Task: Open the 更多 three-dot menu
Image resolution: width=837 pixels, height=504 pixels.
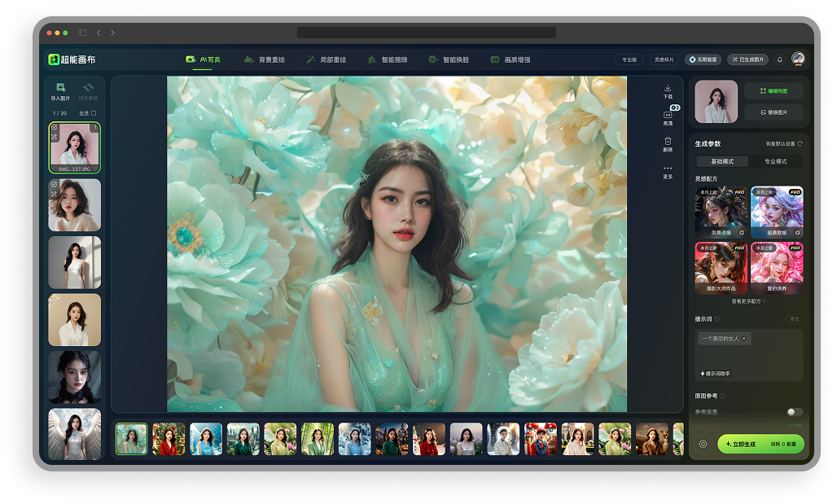Action: click(668, 169)
